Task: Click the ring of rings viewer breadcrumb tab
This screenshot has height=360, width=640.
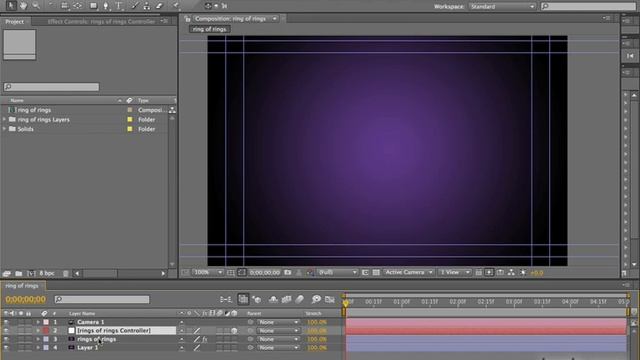Action: pos(209,29)
